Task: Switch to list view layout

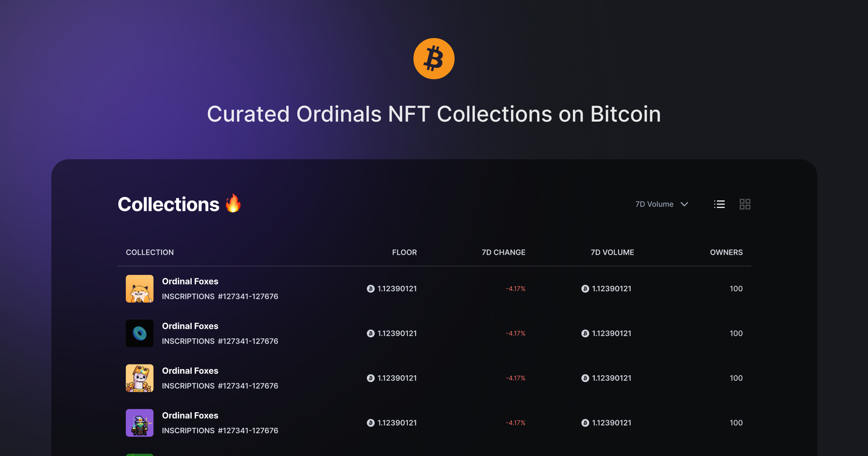Action: pos(719,204)
